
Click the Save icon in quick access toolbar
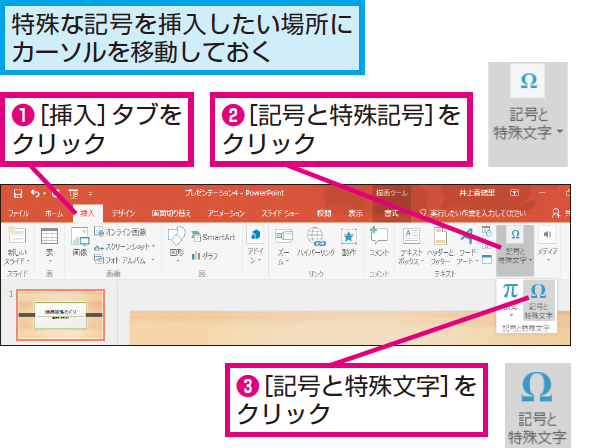pos(17,193)
